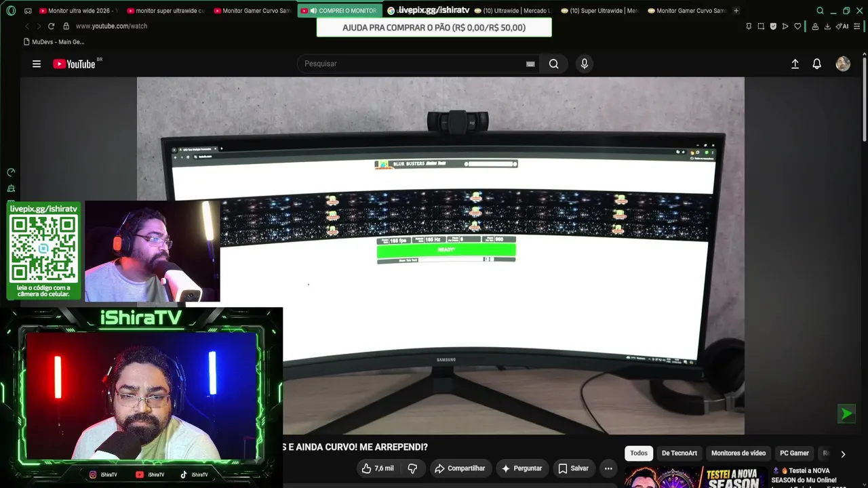Screen dimensions: 868x488
Task: Switch to the first 'Monitor Gamer Curvo Sam' tab
Action: coord(252,11)
